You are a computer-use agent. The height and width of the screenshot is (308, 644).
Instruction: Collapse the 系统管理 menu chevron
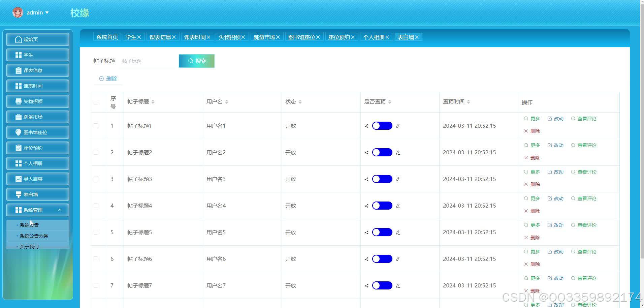[60, 210]
